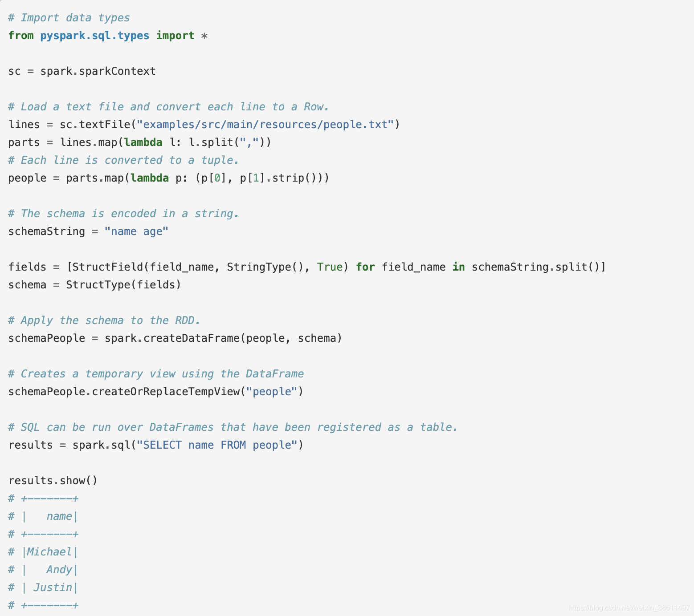This screenshot has height=616, width=694.
Task: Click the comment '# Load a text file and convert each line to a Row.'
Action: coord(168,107)
